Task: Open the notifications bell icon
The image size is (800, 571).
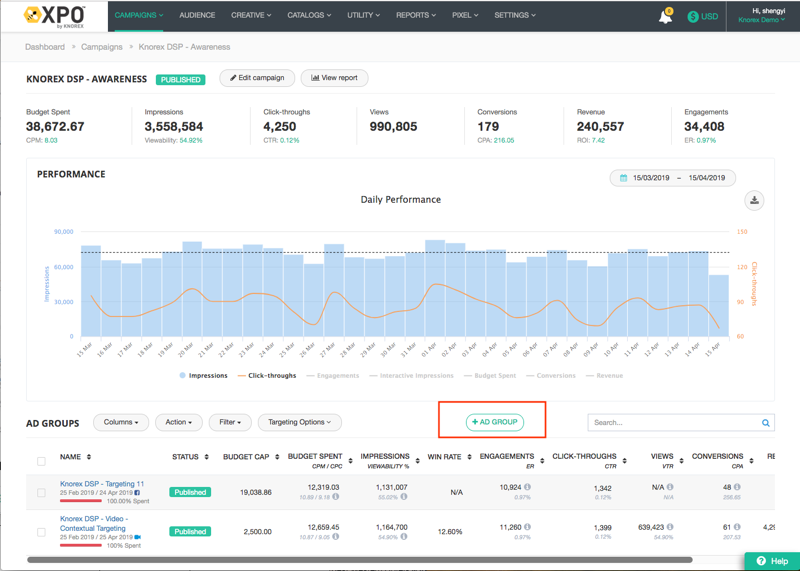Action: click(665, 17)
